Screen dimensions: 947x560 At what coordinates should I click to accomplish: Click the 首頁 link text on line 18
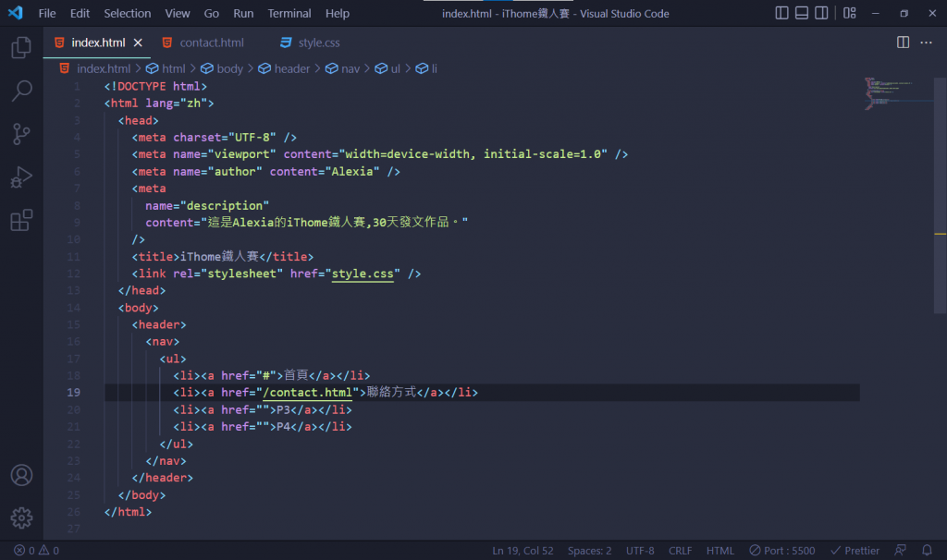[x=296, y=375]
